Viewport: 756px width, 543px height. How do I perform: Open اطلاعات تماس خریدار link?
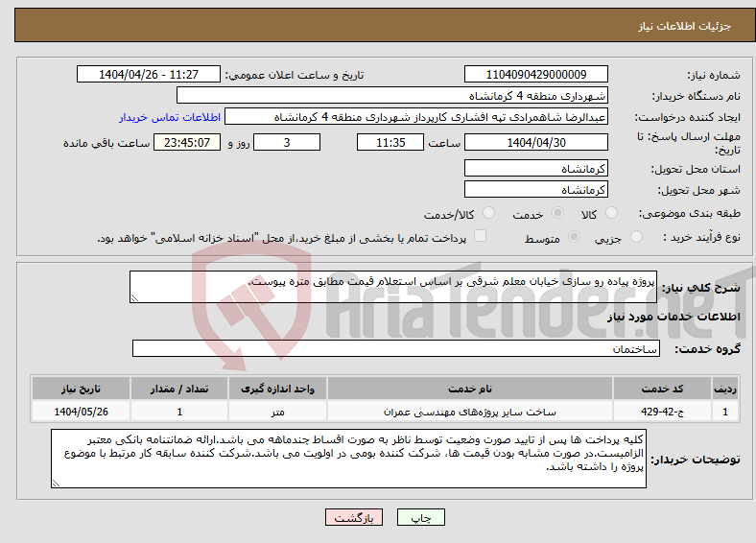point(170,117)
